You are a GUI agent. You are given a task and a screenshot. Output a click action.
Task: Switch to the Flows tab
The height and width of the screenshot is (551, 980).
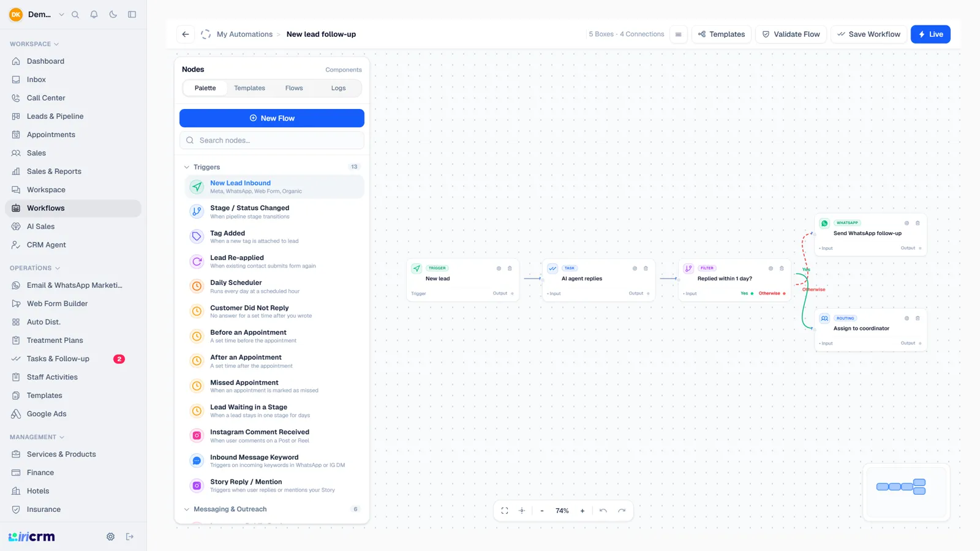pyautogui.click(x=294, y=88)
